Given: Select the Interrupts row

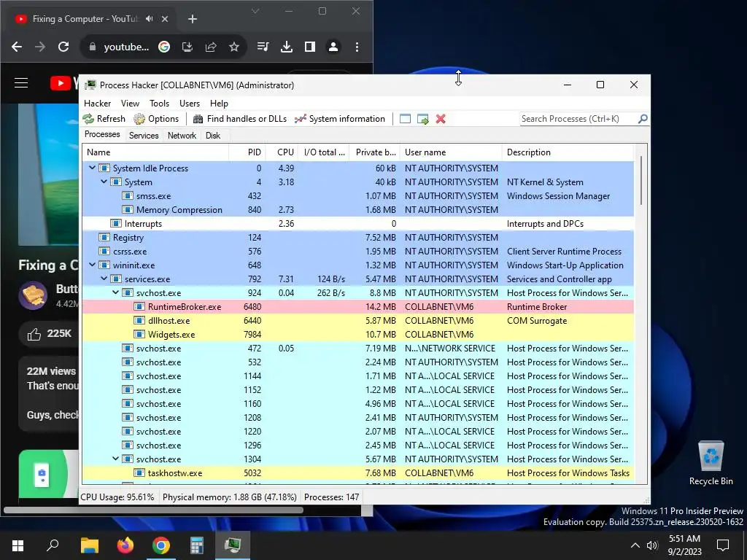Looking at the screenshot, I should point(357,223).
